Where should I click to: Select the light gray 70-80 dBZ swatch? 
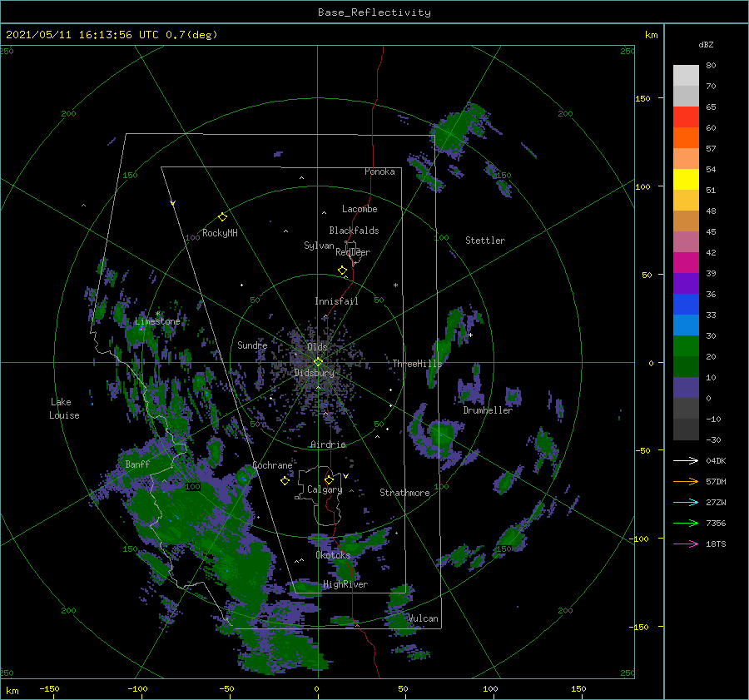686,76
